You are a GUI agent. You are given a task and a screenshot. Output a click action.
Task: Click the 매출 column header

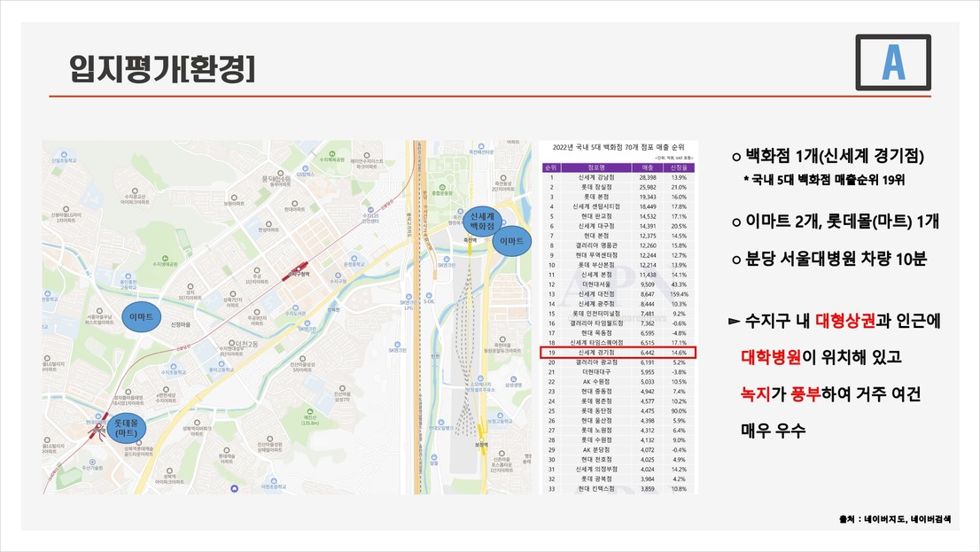648,167
